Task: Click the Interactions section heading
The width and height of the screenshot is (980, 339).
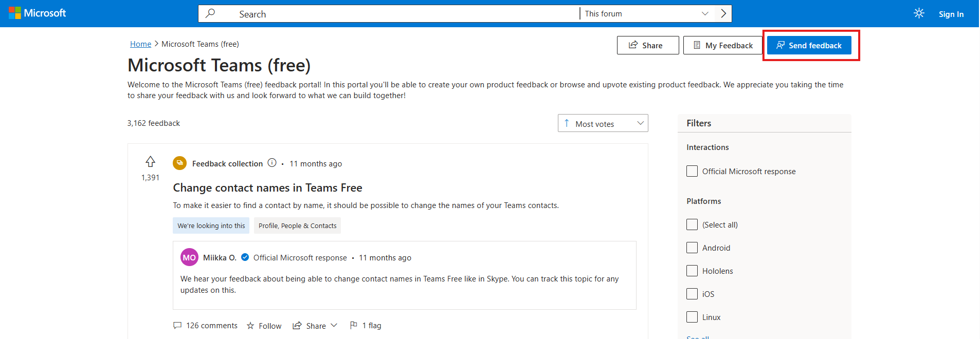Action: point(707,147)
